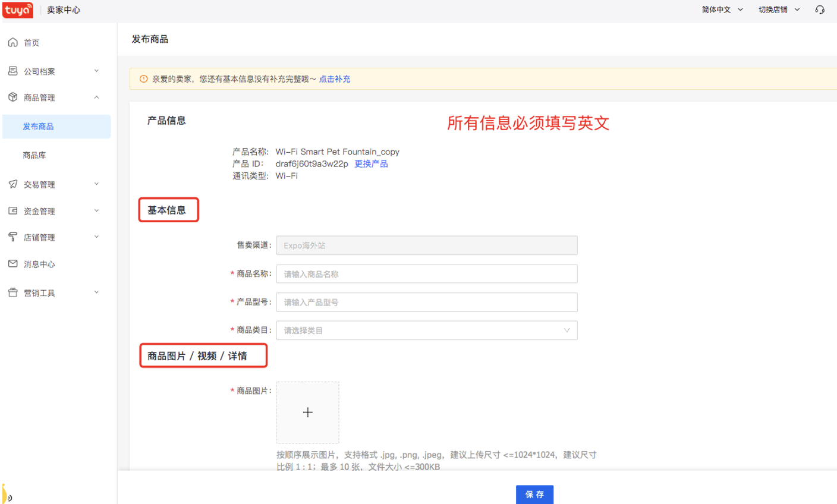Screen dimensions: 837x504
Task: Open customer service headset icon
Action: pos(820,10)
